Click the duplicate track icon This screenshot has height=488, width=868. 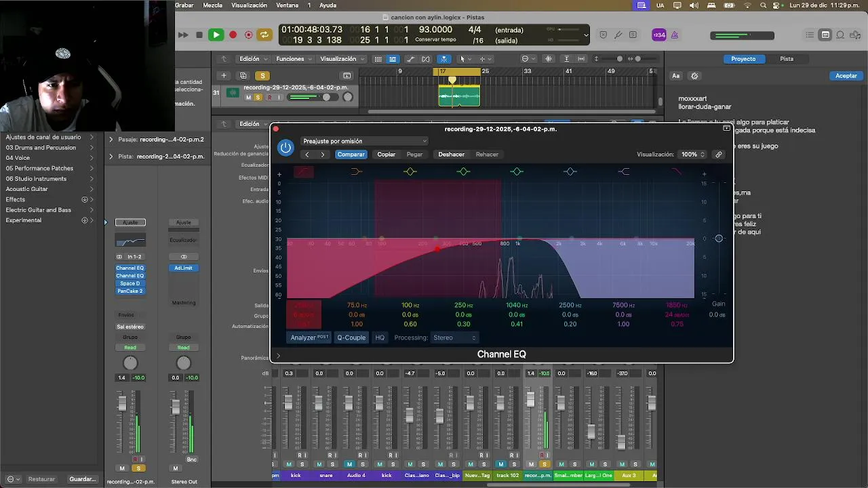(243, 75)
